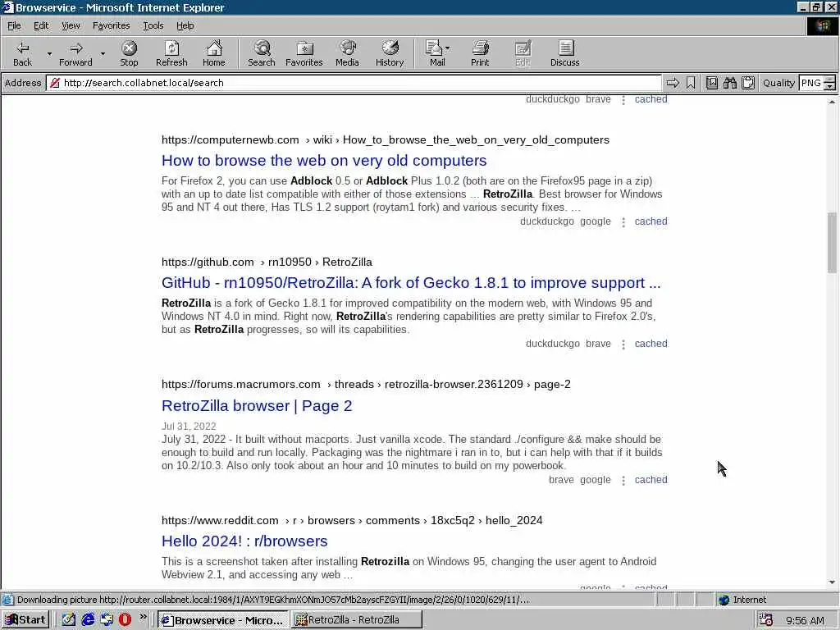This screenshot has height=630, width=840.
Task: Open 'How to browse the web on very old computers'
Action: pos(324,160)
